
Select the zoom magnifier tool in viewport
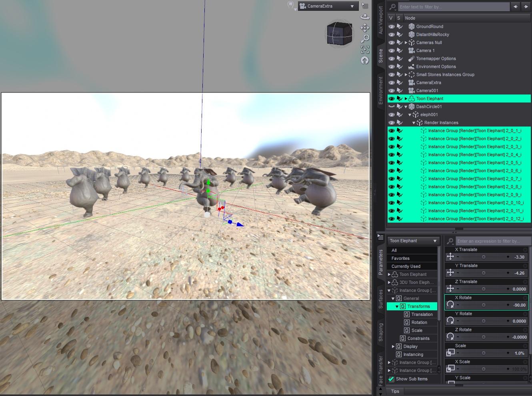(x=365, y=38)
